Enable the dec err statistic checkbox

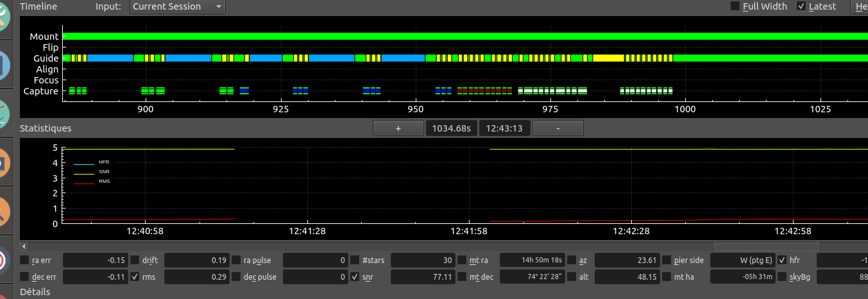click(24, 277)
